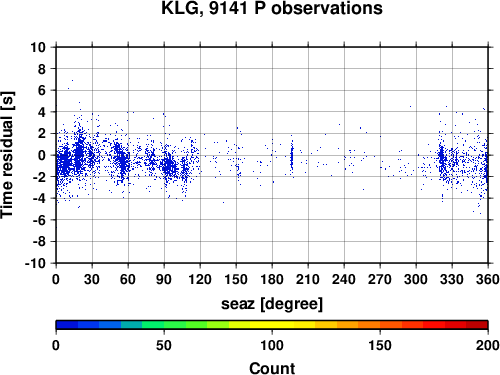Viewport: 500px width, 375px height.
Task: Click the x-axis tick label 270
Action: (x=380, y=279)
